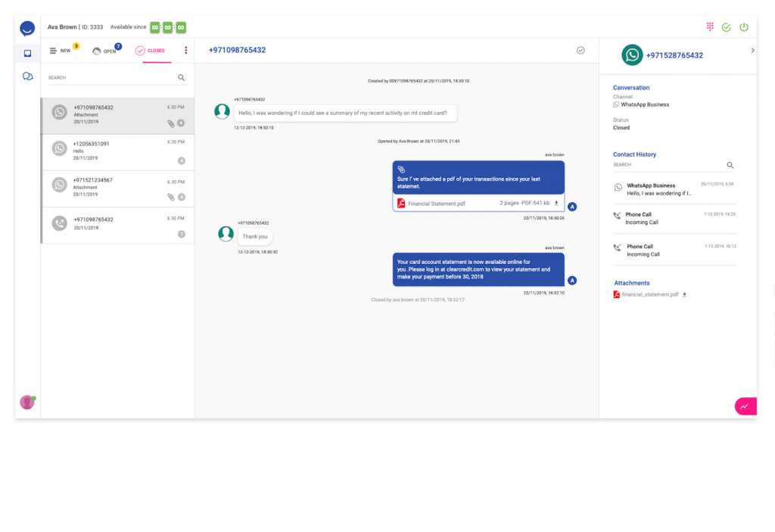
Task: Open the dial pad grid icon
Action: coord(710,26)
